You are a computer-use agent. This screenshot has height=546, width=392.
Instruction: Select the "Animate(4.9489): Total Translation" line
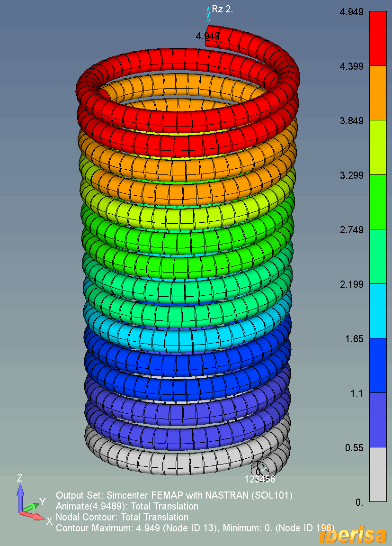click(x=127, y=506)
